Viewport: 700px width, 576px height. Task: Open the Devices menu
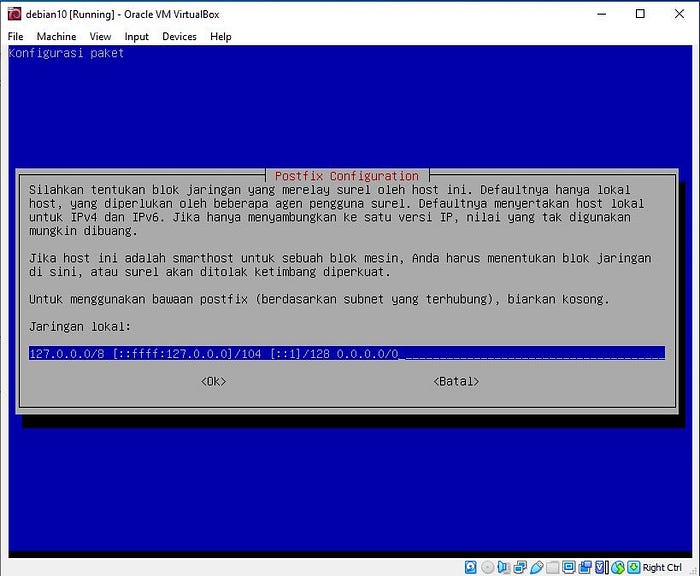179,37
